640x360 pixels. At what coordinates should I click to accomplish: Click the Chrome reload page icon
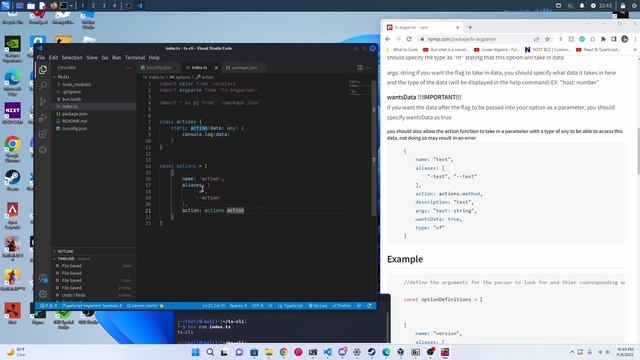pyautogui.click(x=409, y=39)
